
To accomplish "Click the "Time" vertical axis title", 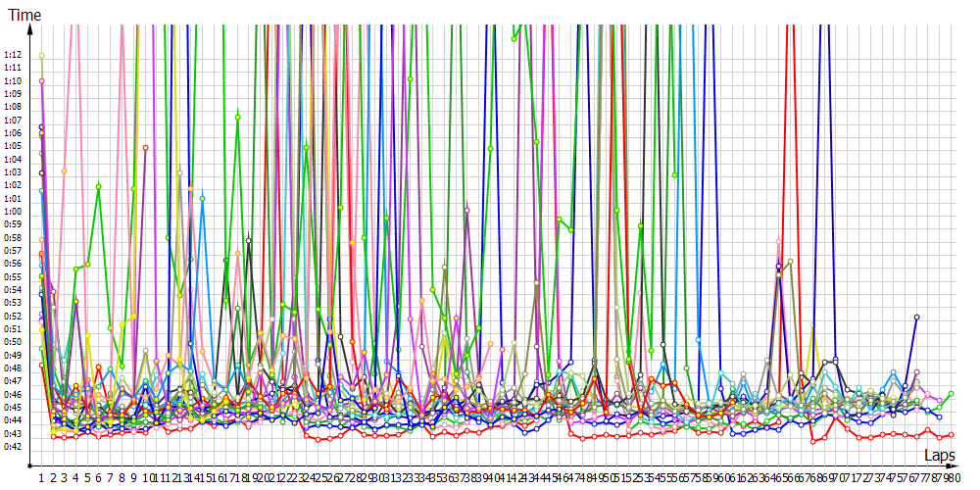I will 24,16.
